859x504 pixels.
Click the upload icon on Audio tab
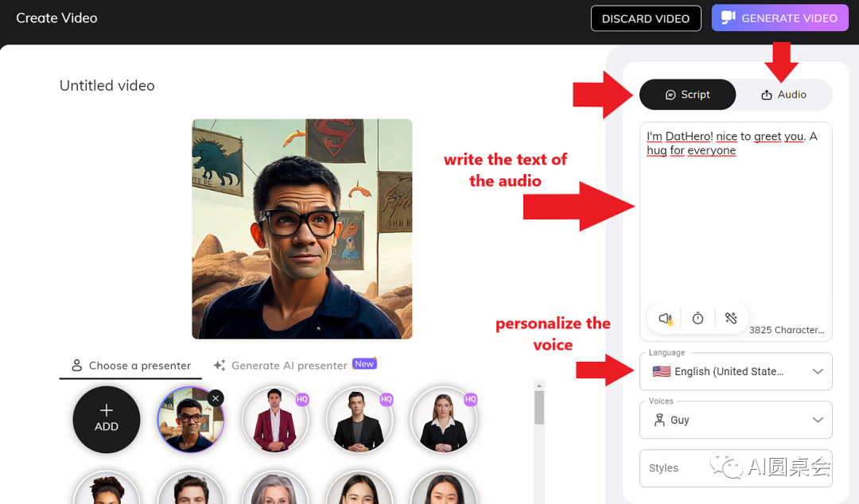[767, 95]
